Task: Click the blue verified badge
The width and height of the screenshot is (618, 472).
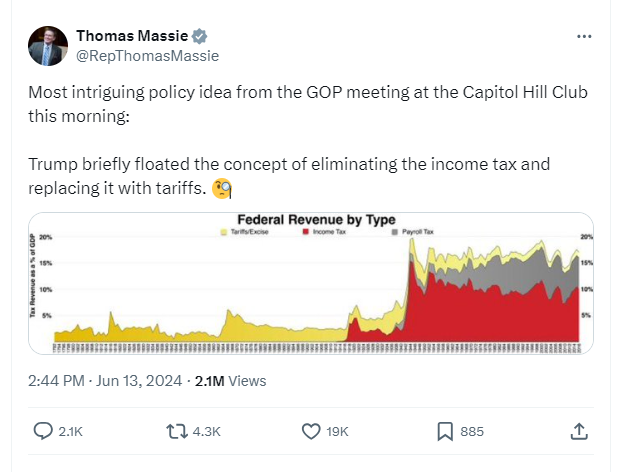Action: 201,37
